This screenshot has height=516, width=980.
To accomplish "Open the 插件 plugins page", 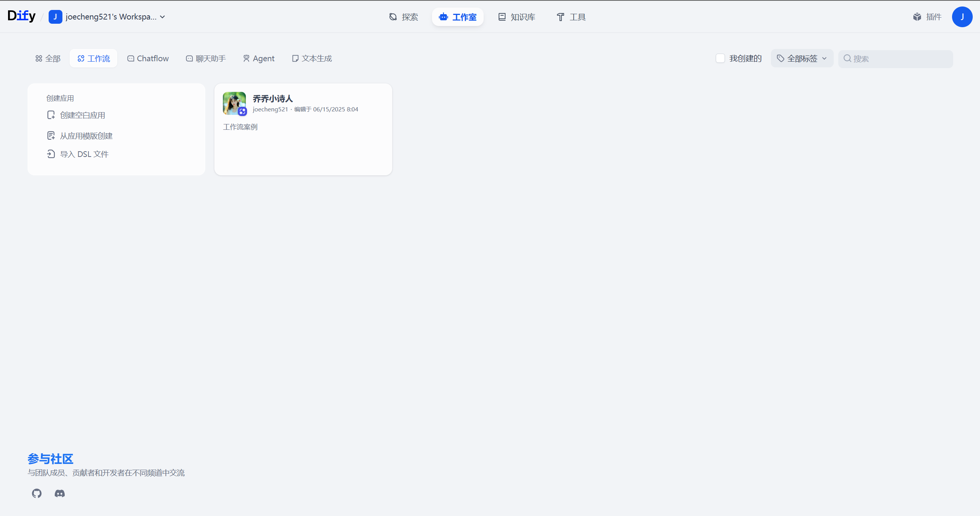I will pyautogui.click(x=927, y=17).
